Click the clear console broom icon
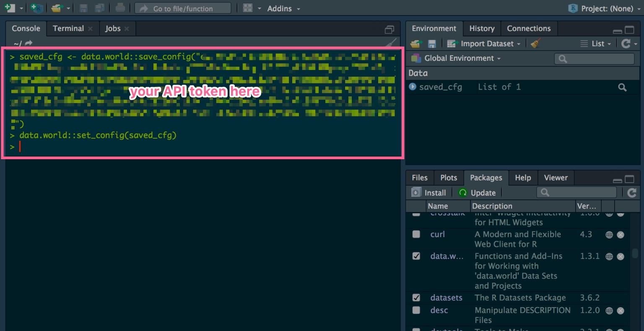The height and width of the screenshot is (331, 644). point(391,43)
